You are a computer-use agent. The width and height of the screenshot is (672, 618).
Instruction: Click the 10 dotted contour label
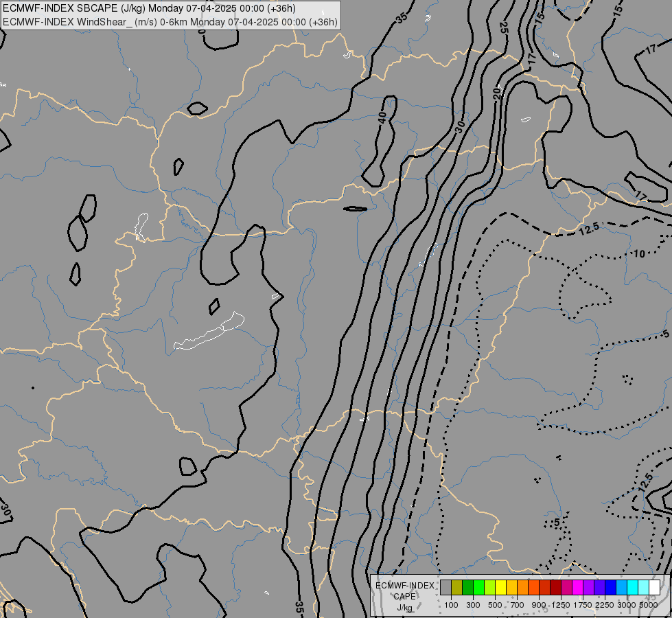tap(639, 253)
